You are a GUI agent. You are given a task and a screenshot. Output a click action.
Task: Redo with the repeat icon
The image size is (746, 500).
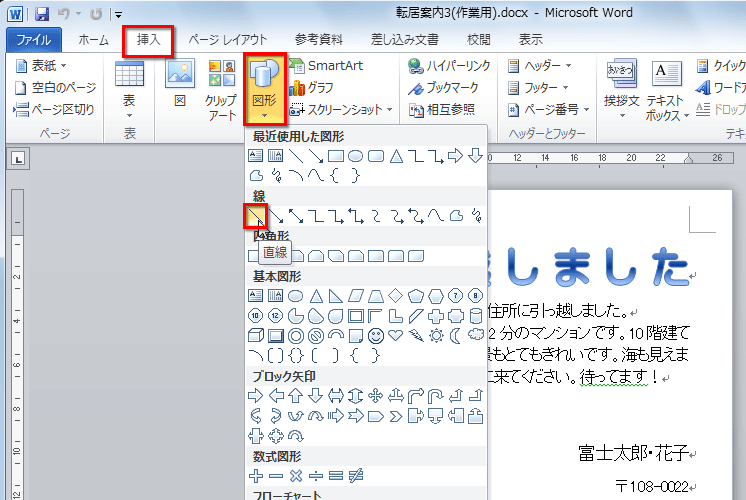[x=97, y=14]
